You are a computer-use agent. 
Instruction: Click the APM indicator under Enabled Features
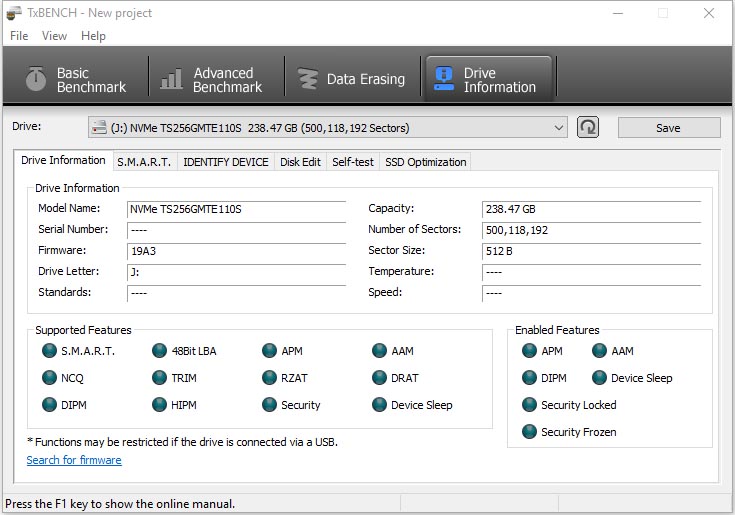click(529, 351)
